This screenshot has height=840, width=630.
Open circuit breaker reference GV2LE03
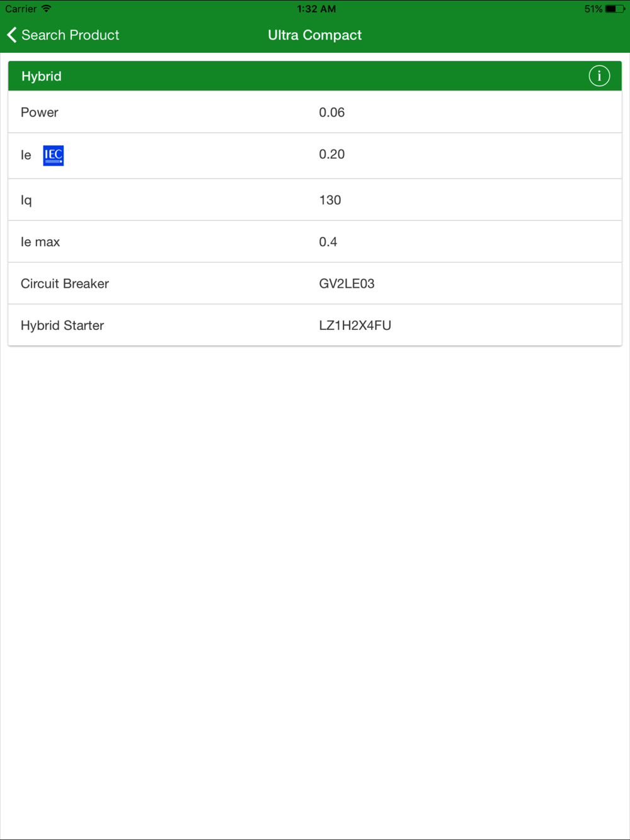(347, 283)
